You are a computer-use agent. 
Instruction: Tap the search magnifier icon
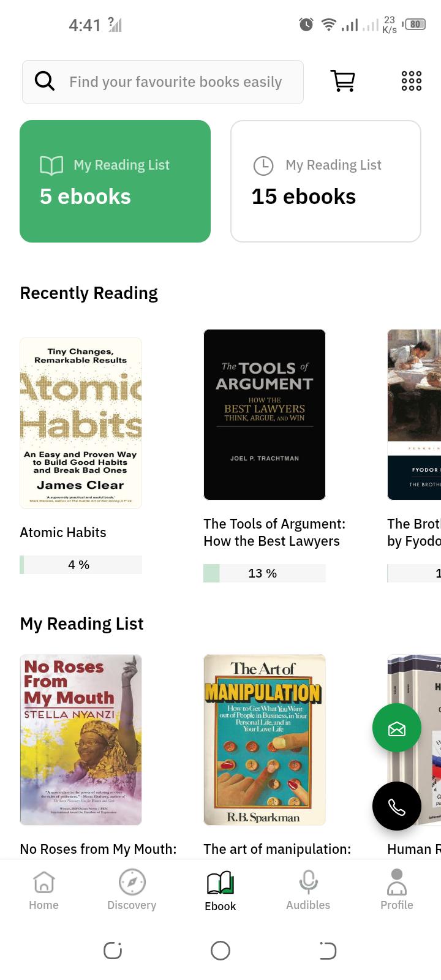[x=44, y=81]
